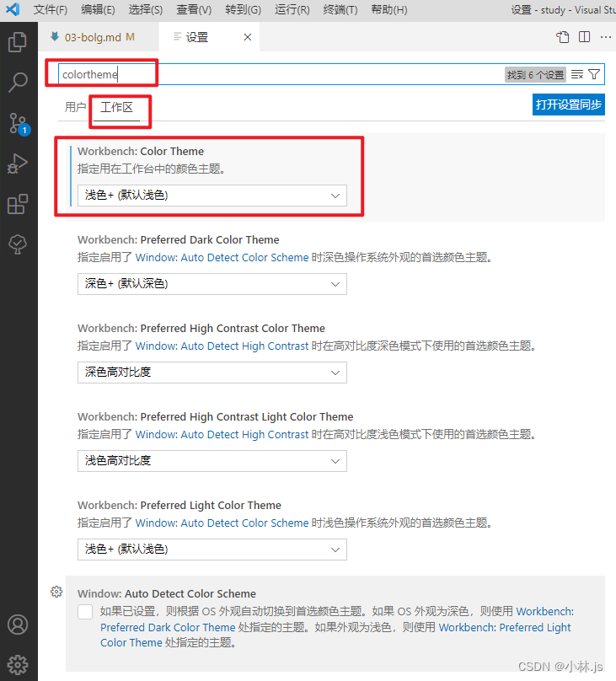Open the 编辑(E) menu
Image resolution: width=616 pixels, height=681 pixels.
click(x=98, y=9)
